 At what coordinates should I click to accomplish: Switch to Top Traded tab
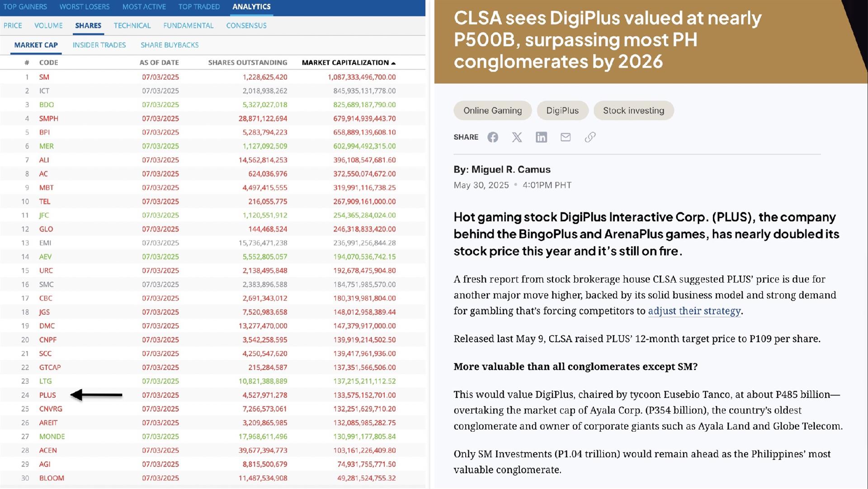[x=199, y=7]
